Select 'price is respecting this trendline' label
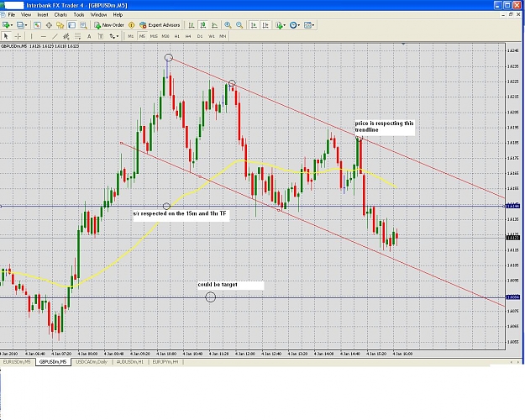 (385, 126)
